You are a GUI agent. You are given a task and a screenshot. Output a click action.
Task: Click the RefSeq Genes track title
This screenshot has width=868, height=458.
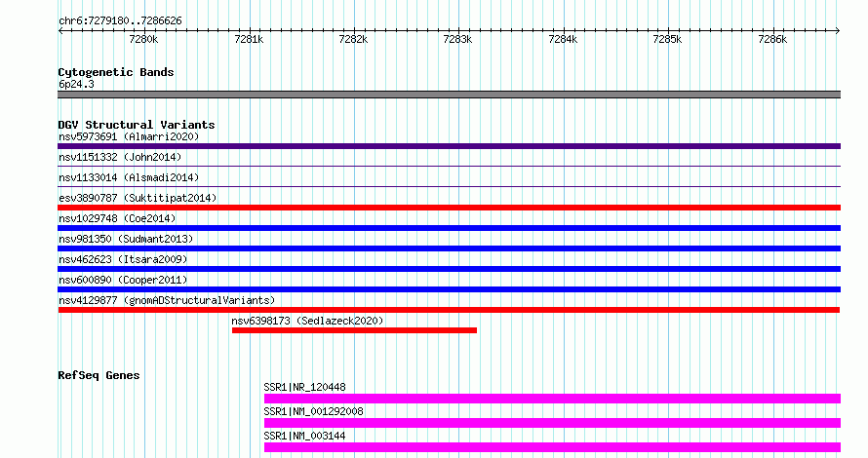click(99, 375)
